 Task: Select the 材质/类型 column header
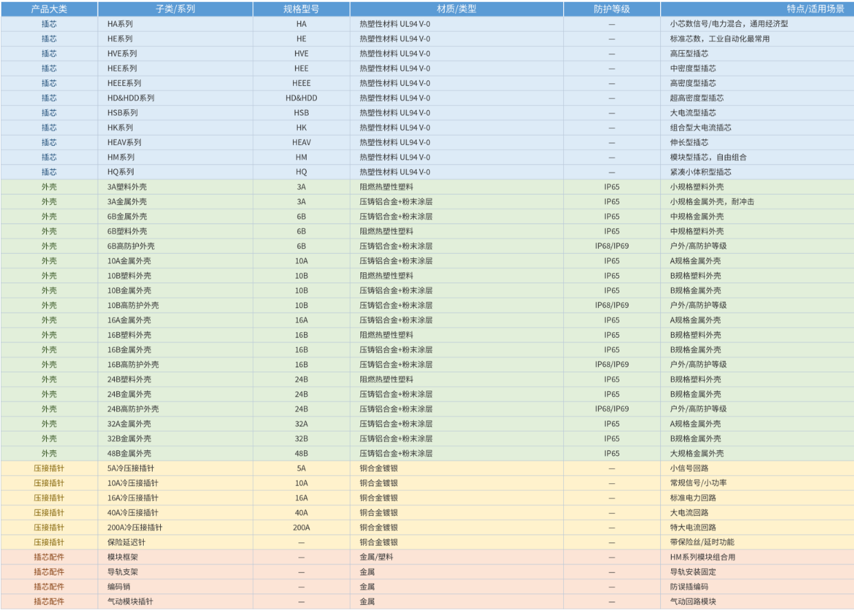click(x=457, y=9)
